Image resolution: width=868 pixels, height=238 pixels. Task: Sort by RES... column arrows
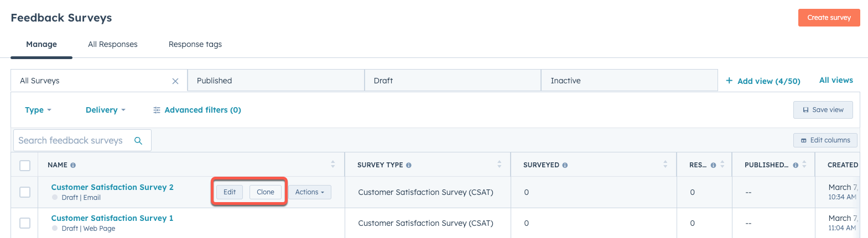tap(722, 165)
